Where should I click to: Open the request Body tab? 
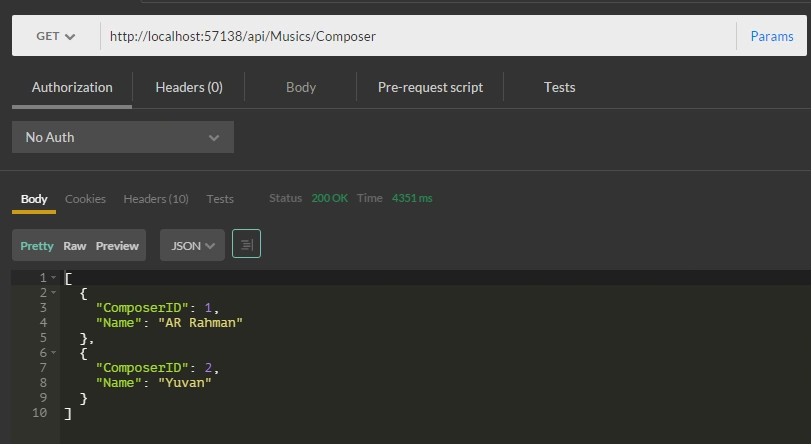[x=301, y=87]
